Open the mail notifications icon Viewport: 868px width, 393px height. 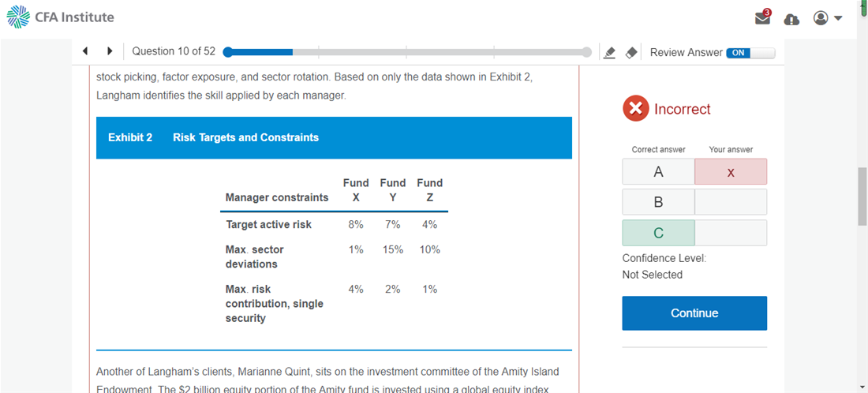pyautogui.click(x=762, y=17)
